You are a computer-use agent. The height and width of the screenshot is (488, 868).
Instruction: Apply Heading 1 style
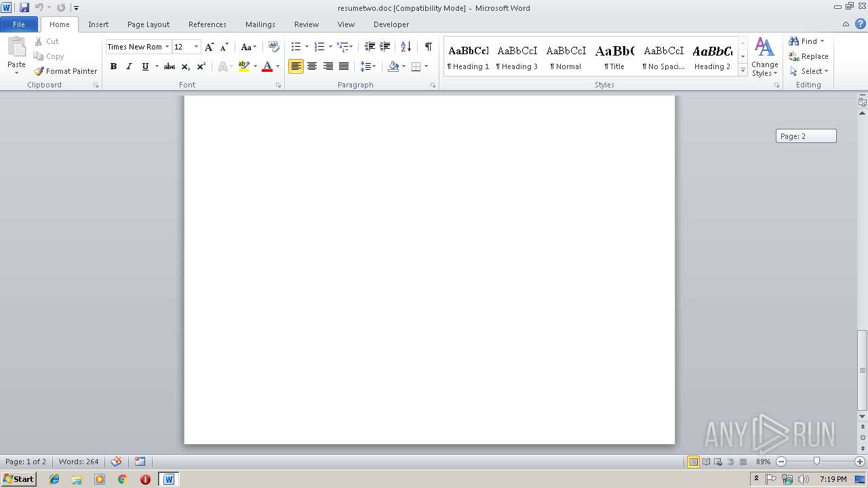468,57
